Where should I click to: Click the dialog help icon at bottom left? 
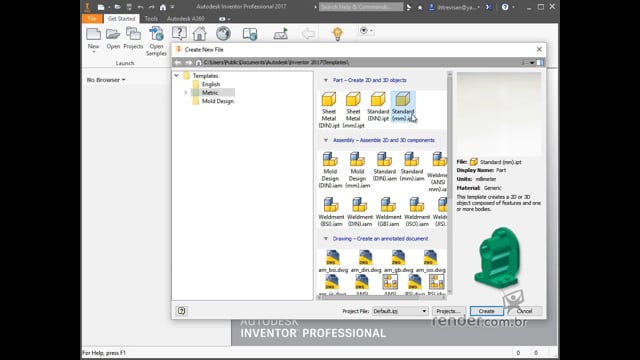point(182,311)
